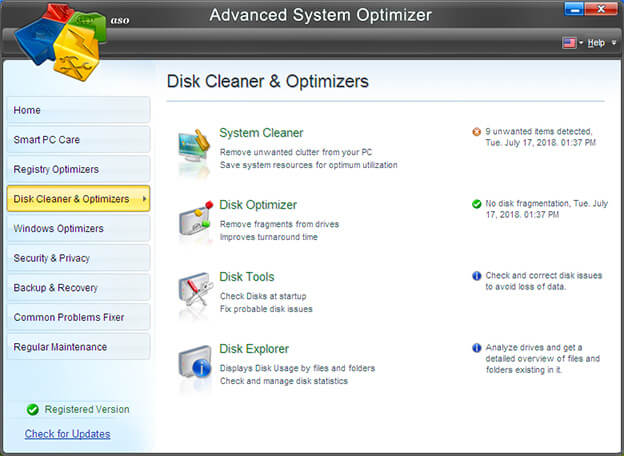Expand arrow on Disk Cleaner & Optimizers tab
Screen dimensions: 624x456
coord(144,199)
